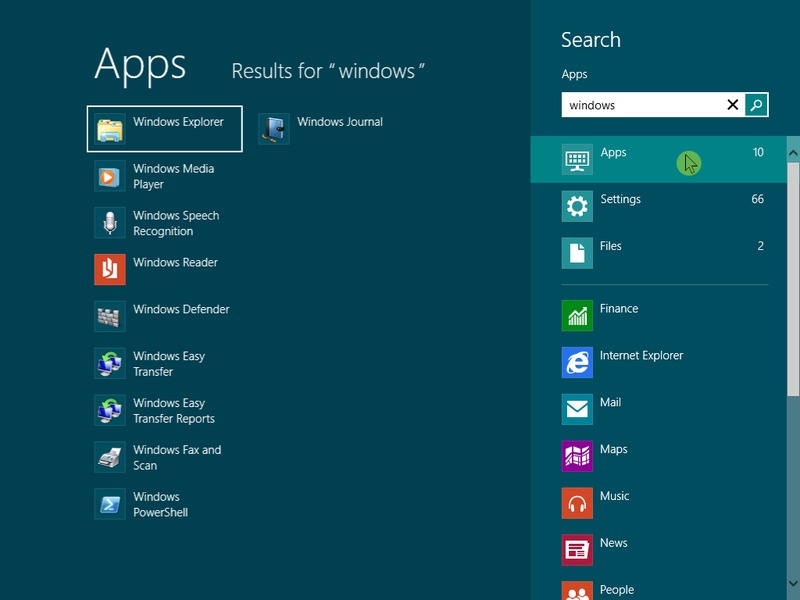Click the search pane scrollbar thumb

click(793, 279)
